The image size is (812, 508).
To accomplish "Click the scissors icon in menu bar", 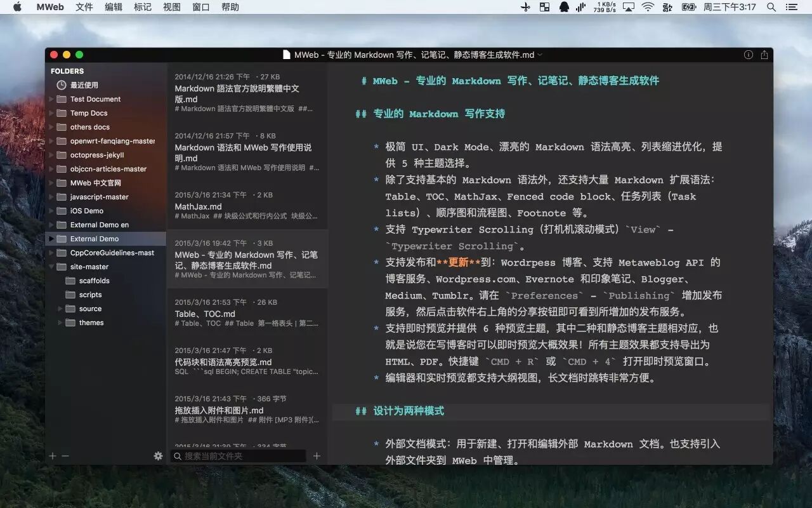I will (x=525, y=7).
